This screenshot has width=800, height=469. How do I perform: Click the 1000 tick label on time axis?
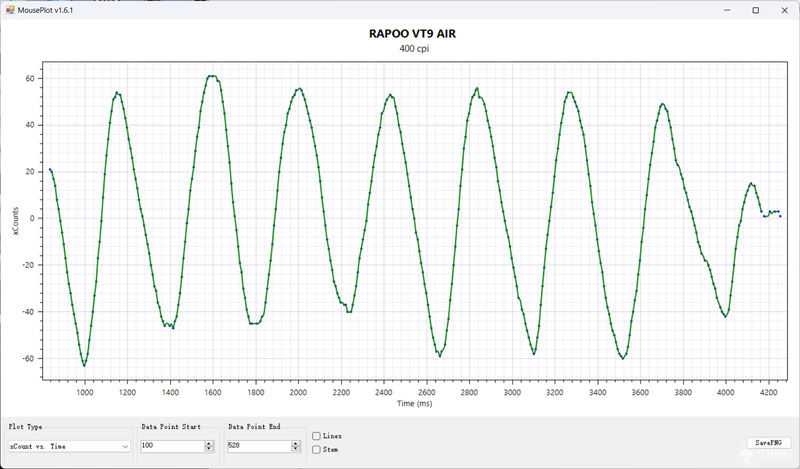tap(85, 392)
